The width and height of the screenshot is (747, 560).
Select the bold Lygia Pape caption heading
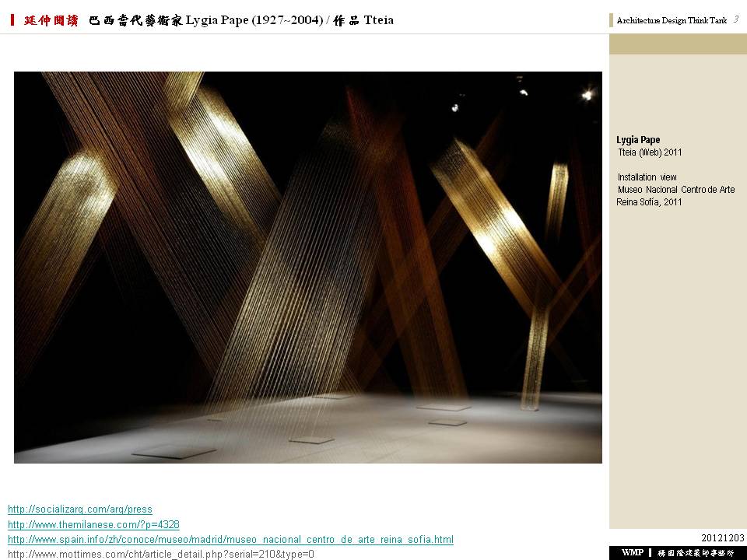pos(638,140)
